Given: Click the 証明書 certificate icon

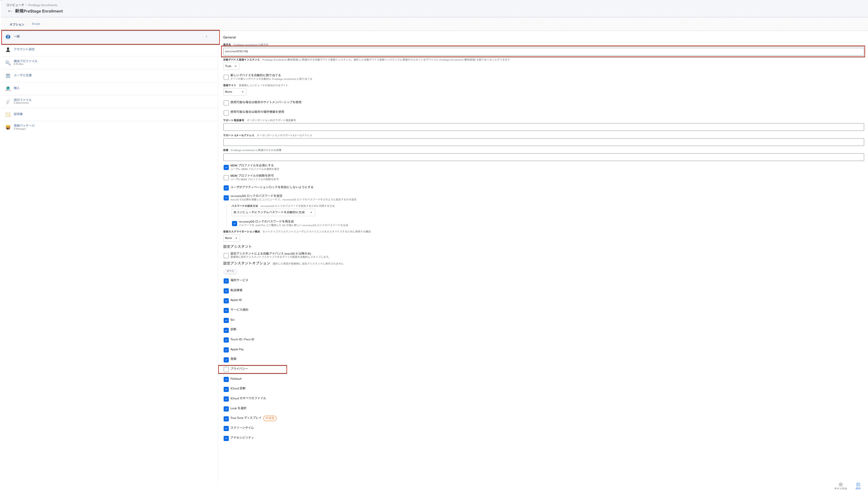Looking at the screenshot, I should pyautogui.click(x=8, y=115).
